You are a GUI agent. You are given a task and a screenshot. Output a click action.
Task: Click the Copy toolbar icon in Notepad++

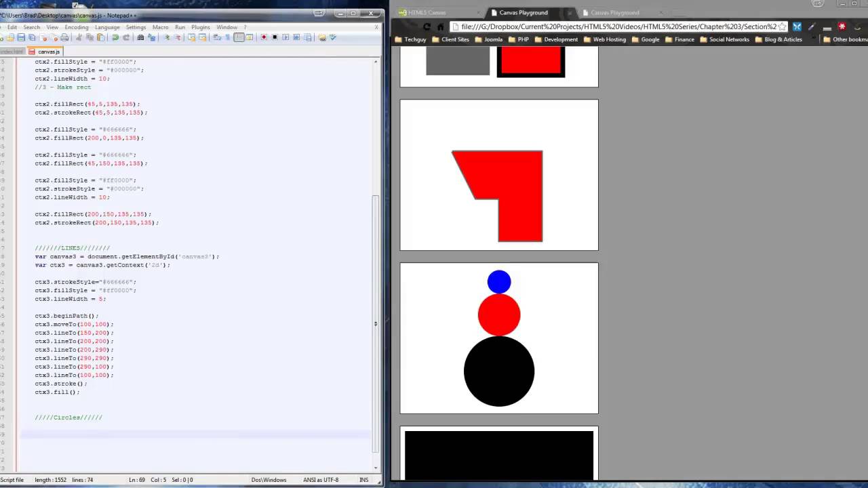click(x=90, y=37)
